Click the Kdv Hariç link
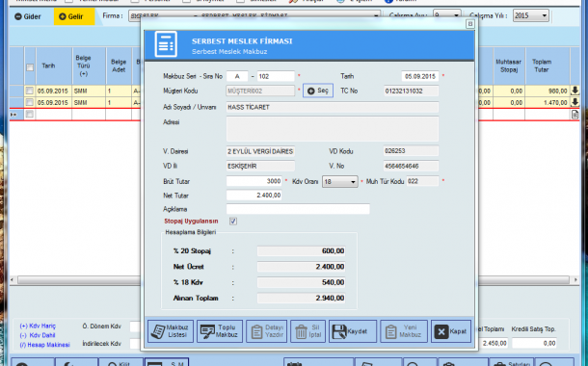 [x=38, y=326]
